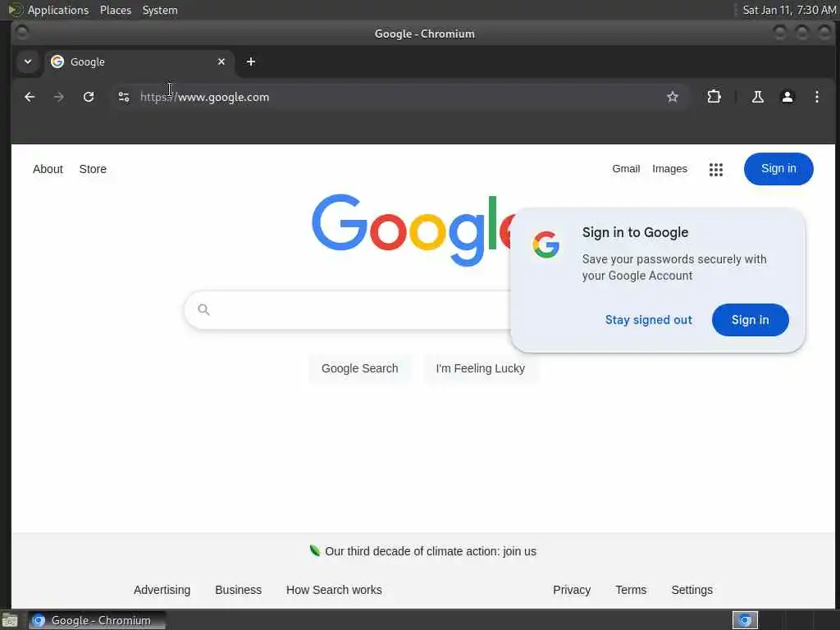Image resolution: width=840 pixels, height=630 pixels.
Task: Click the forward navigation arrow
Action: [x=59, y=97]
